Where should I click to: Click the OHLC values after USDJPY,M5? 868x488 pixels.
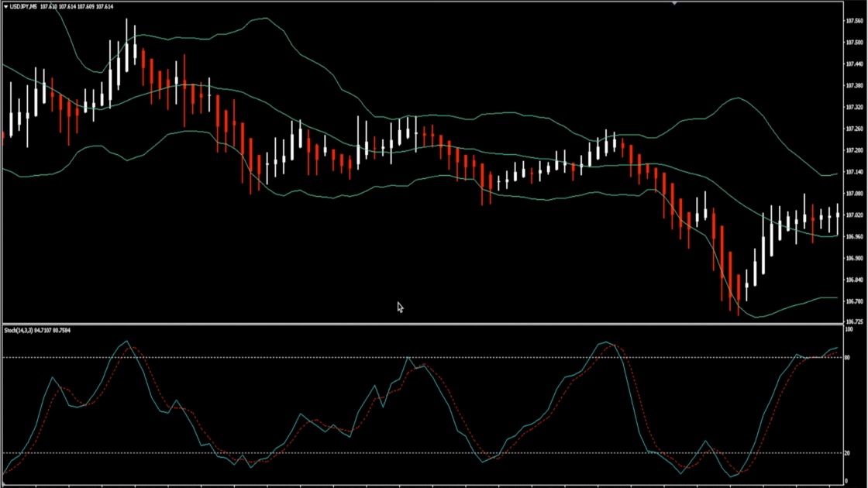77,7
